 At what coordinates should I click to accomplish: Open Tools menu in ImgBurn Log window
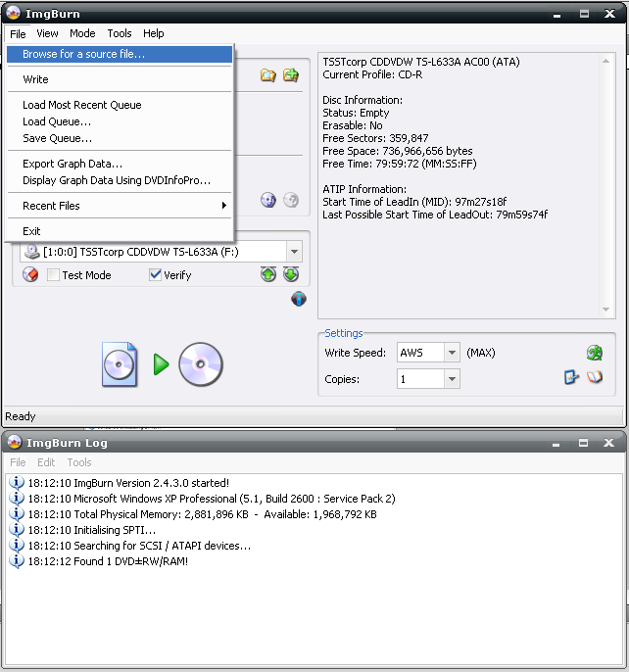[x=79, y=462]
